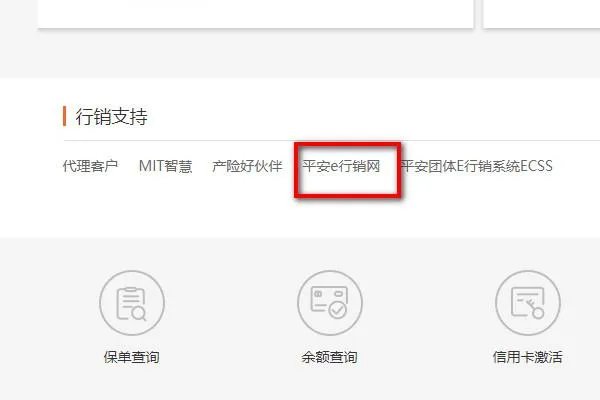
Task: Open the 保单查询 clipboard icon
Action: click(132, 303)
